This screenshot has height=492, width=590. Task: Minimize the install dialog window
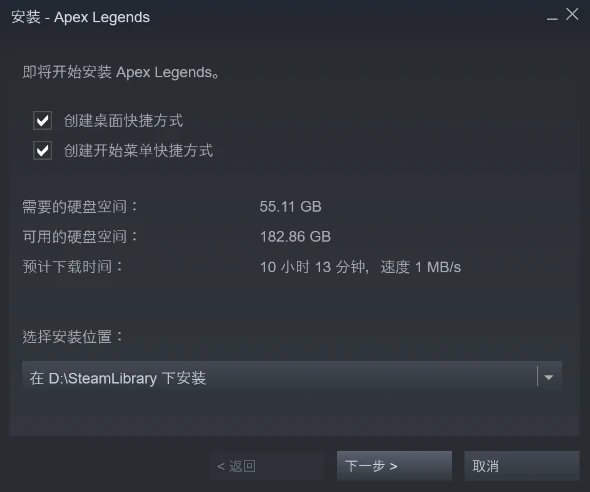point(552,18)
